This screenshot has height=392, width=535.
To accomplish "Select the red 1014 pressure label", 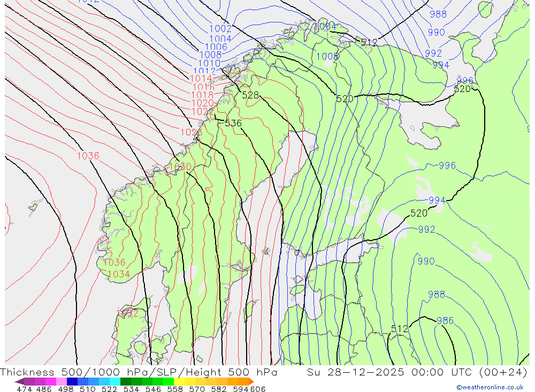I will coord(201,79).
